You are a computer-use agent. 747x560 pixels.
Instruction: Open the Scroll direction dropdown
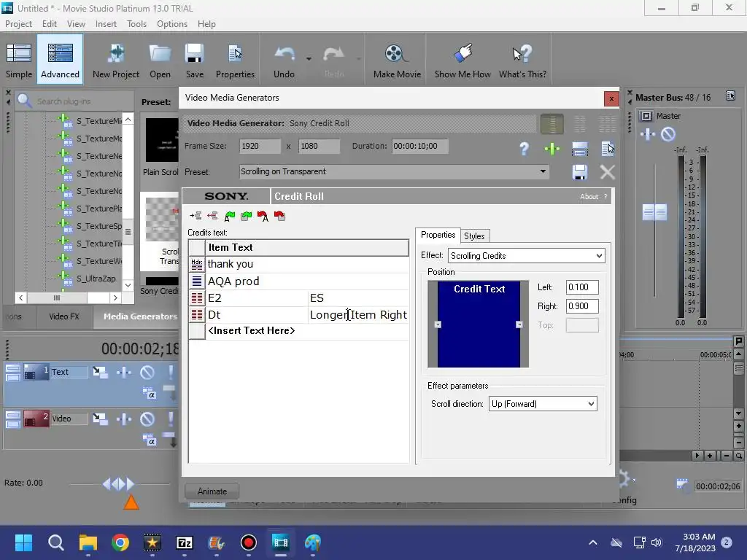543,404
